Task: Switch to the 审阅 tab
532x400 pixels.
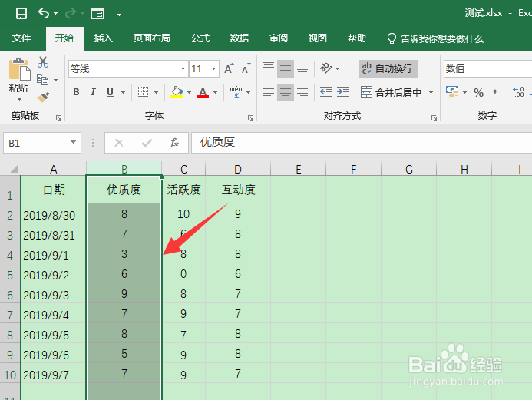Action: click(279, 38)
